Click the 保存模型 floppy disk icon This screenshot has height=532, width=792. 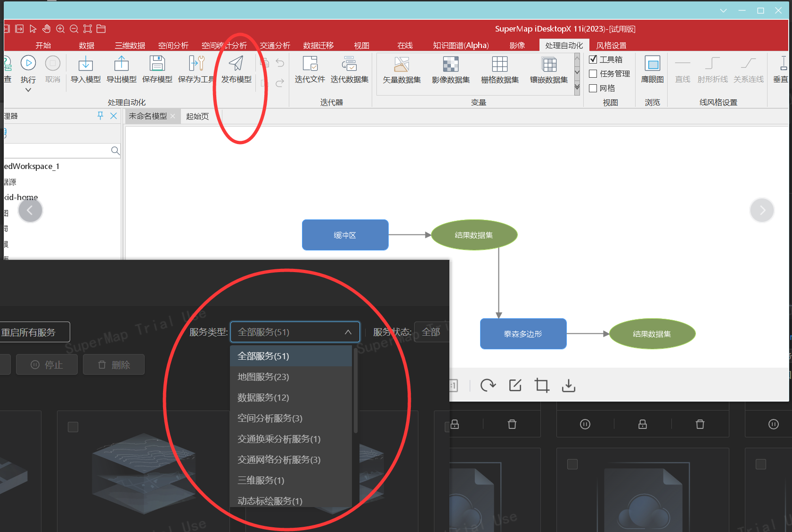coord(157,63)
